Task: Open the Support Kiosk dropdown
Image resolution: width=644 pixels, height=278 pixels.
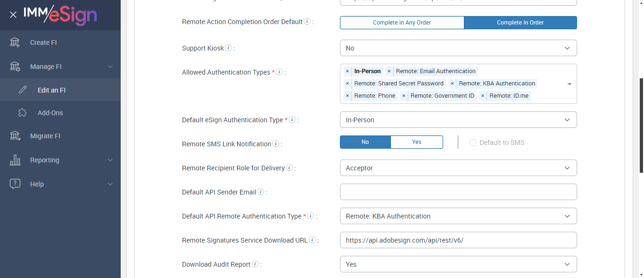Action: (x=458, y=48)
